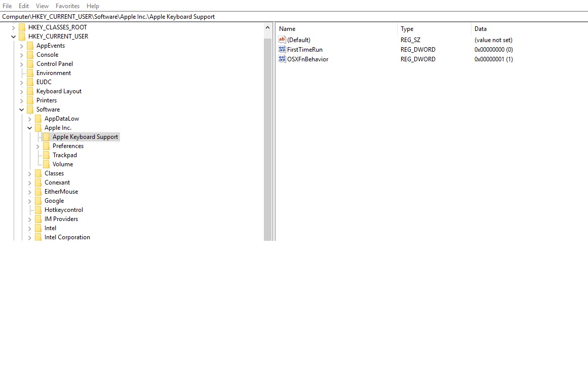Select the Volume key label
The image size is (588, 365).
(x=63, y=164)
